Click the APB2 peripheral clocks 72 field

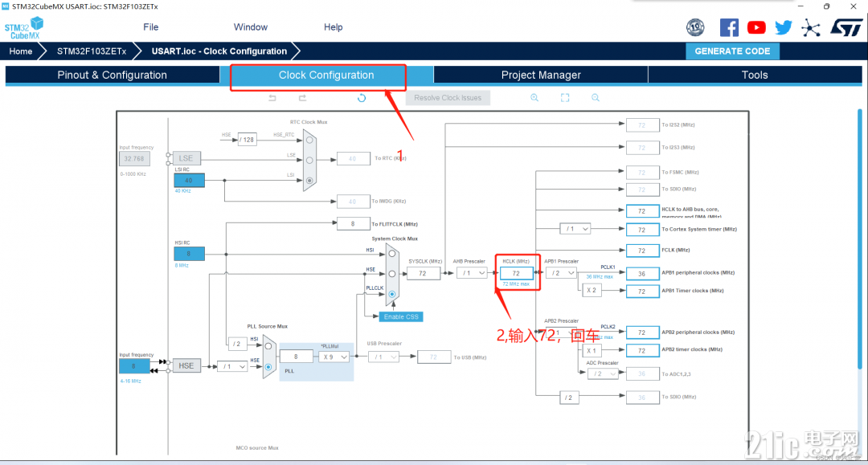point(642,332)
